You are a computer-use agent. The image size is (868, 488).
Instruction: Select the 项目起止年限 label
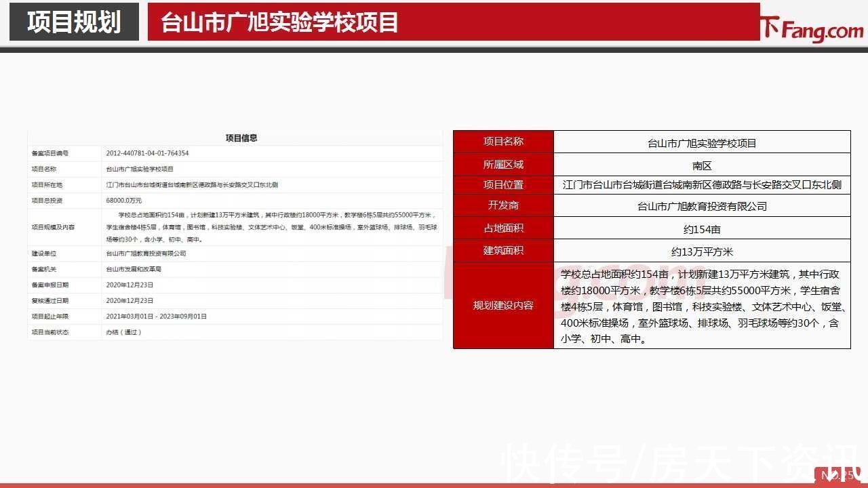[x=50, y=317]
